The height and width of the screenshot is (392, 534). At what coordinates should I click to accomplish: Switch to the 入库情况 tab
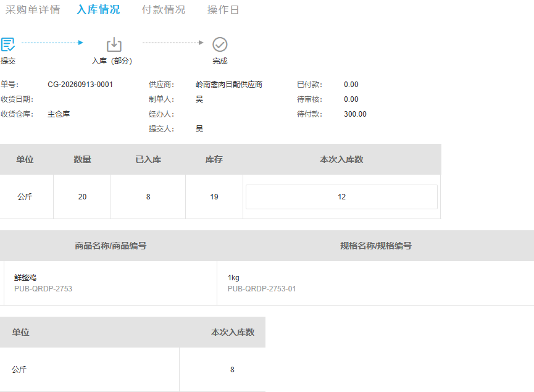pos(98,9)
